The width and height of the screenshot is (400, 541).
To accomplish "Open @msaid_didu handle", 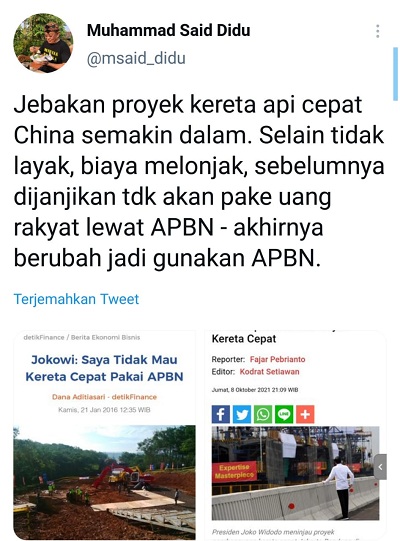I will click(136, 58).
